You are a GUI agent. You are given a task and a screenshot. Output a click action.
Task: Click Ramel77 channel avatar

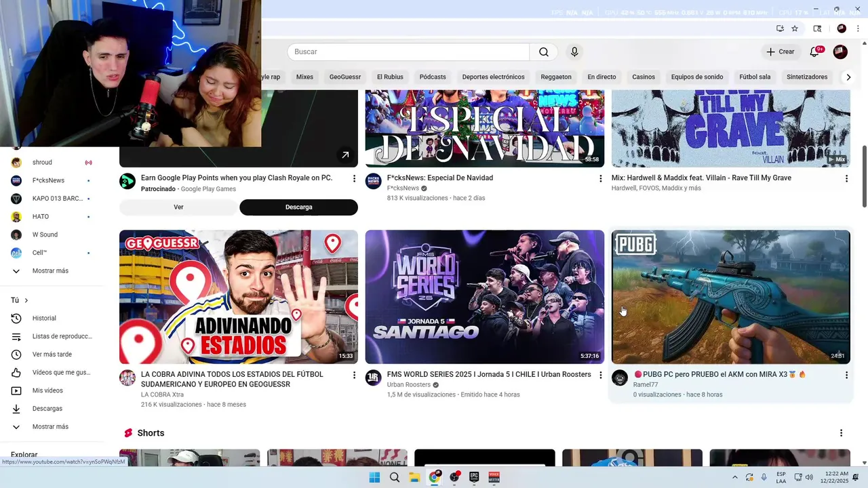620,378
